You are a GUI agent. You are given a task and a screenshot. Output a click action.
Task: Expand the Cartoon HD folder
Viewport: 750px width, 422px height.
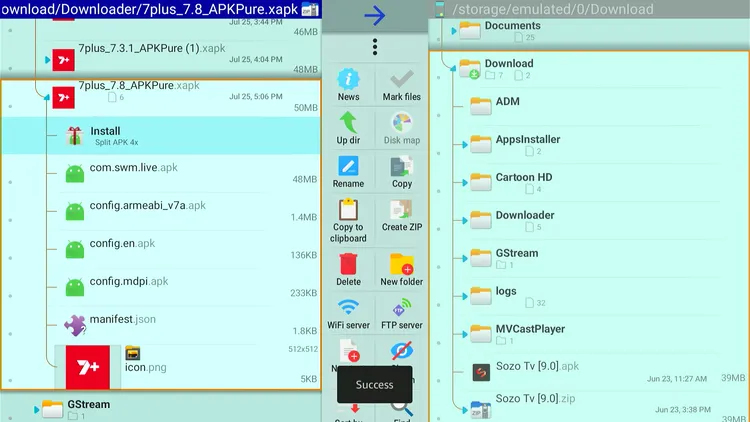click(464, 182)
